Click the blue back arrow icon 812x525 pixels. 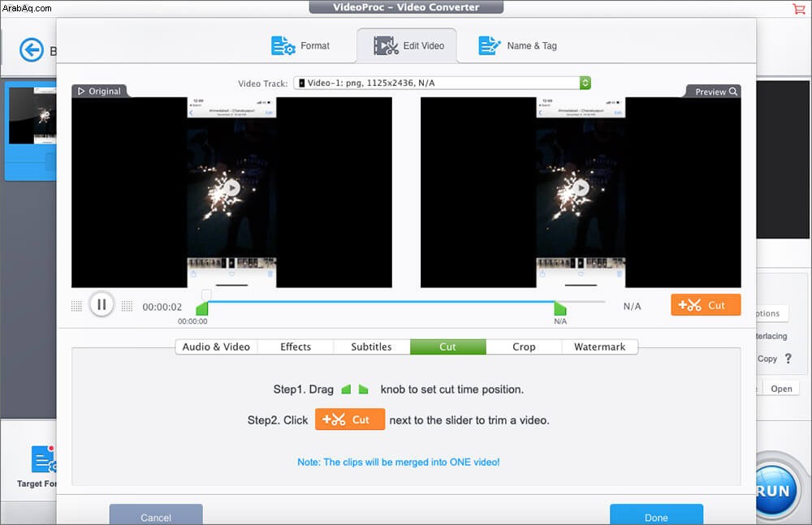[32, 50]
